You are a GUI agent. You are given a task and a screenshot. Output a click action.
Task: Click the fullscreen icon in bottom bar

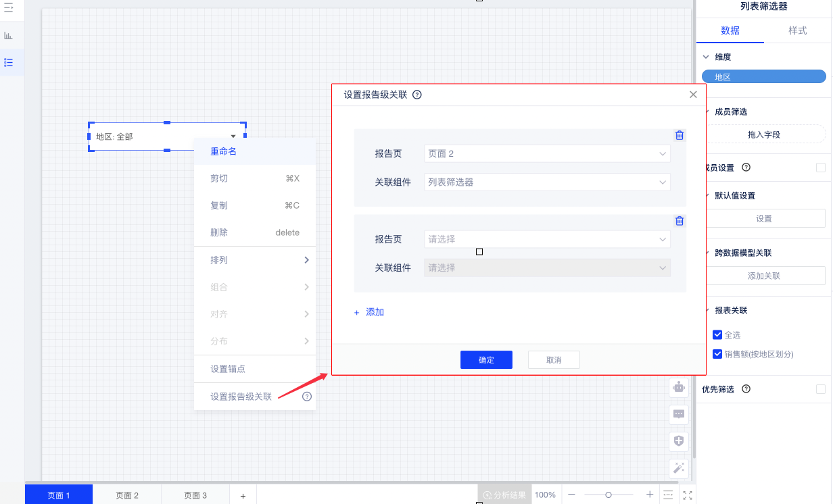tap(688, 495)
